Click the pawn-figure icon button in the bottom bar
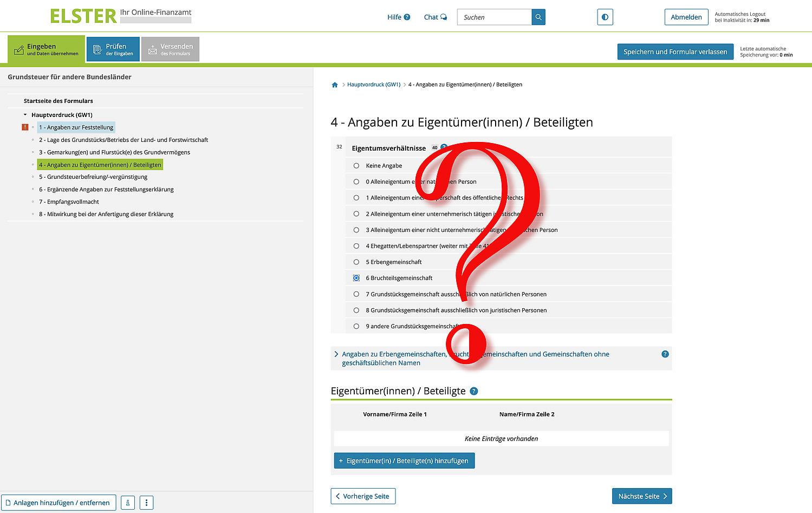Image resolution: width=812 pixels, height=513 pixels. pyautogui.click(x=128, y=503)
